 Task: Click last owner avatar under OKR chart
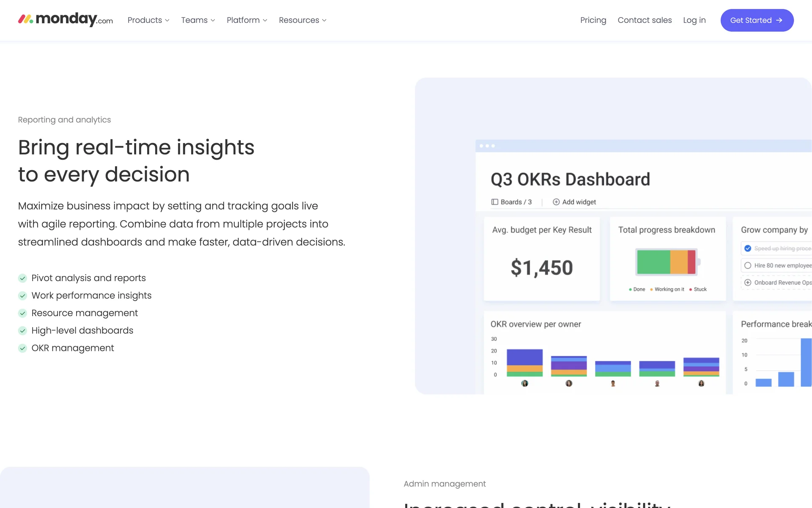click(701, 383)
